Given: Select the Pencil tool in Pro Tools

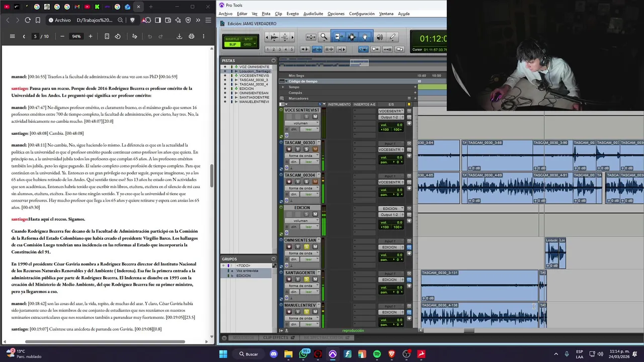Looking at the screenshot, I should (x=392, y=37).
